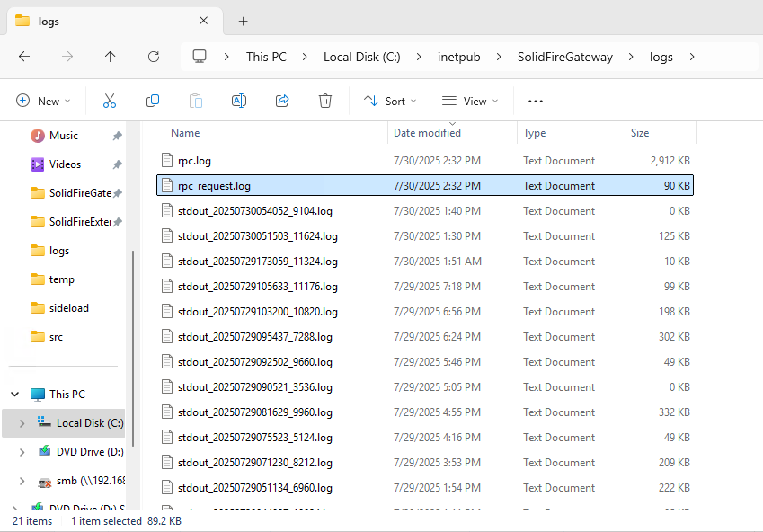
Task: Select file stdout_20250730051503_11624.log
Action: coord(425,236)
